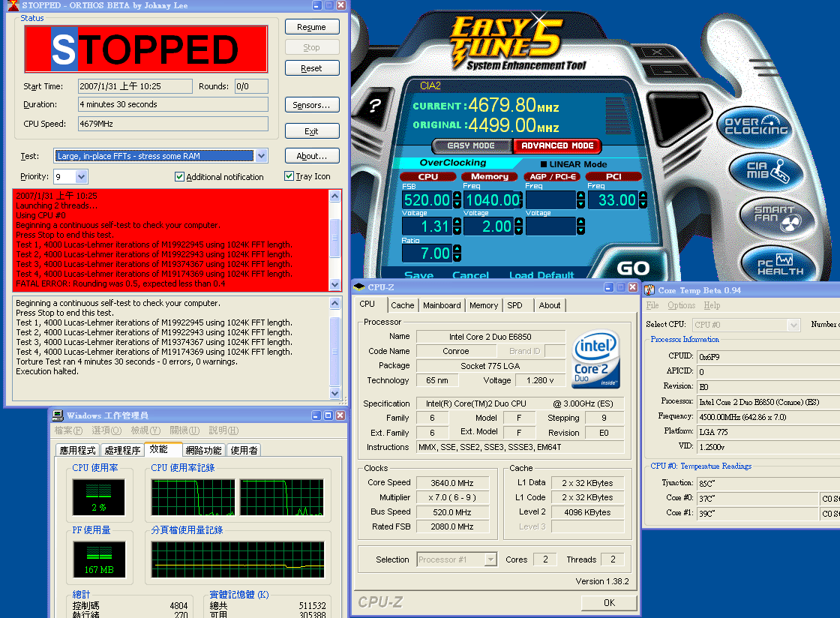Open the 檢視(V) menu in Task Manager
840x618 pixels.
coord(145,430)
